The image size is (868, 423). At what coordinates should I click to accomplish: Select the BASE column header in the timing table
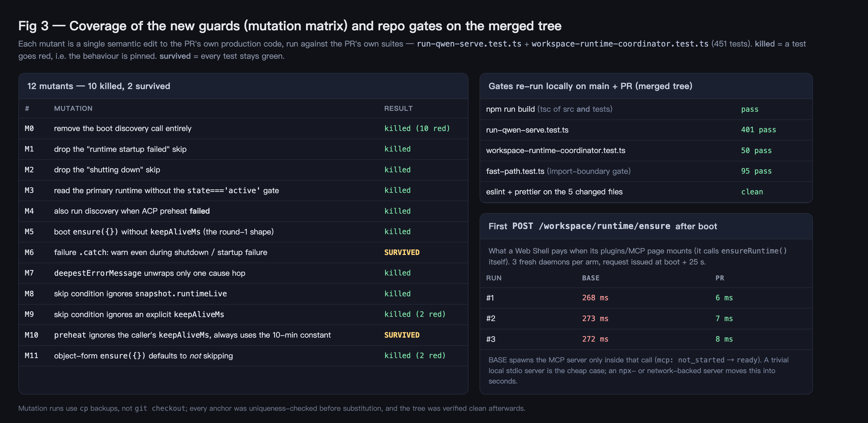tap(590, 278)
